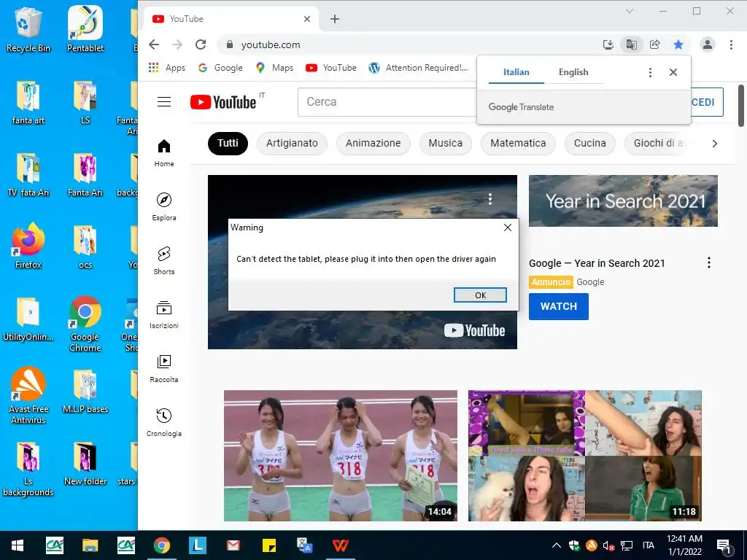Close the Warning dialog with X

[x=508, y=227]
